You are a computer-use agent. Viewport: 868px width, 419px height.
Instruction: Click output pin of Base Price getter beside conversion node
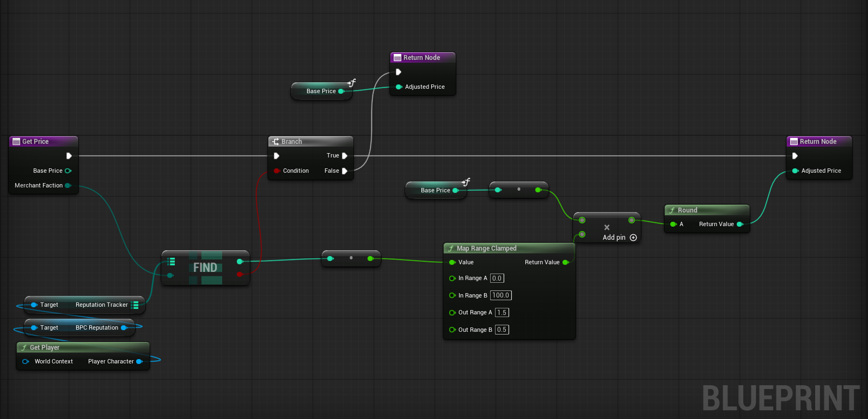(456, 190)
